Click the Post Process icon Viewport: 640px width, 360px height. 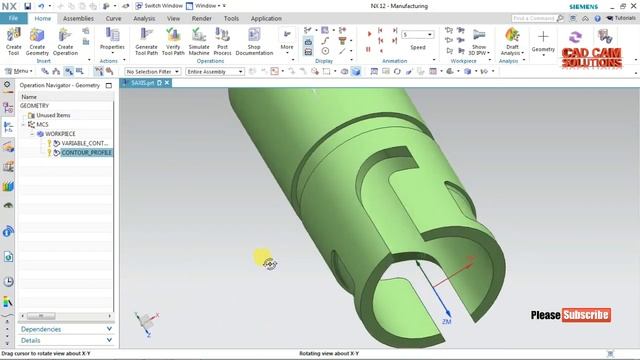[222, 41]
